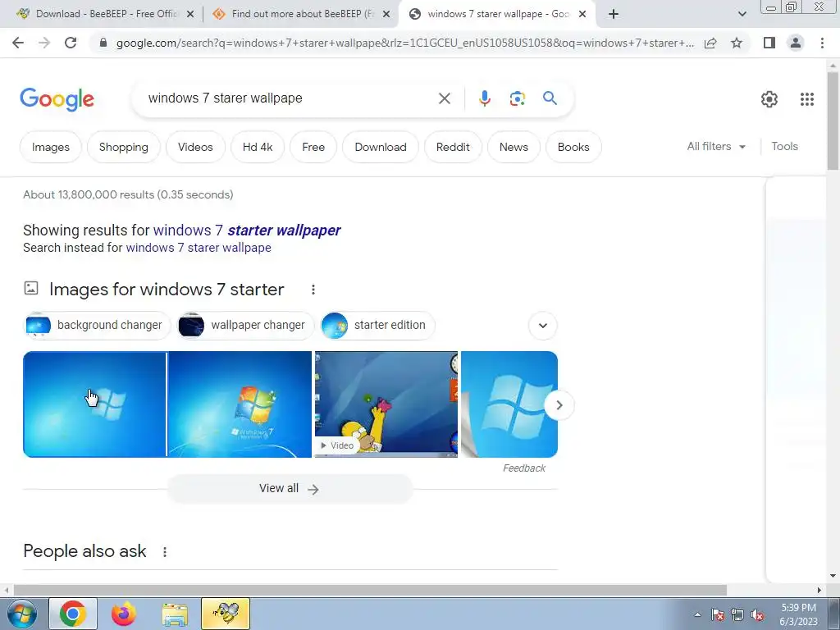Switch to Find out more about BeeBEEP tab
The height and width of the screenshot is (630, 840).
(300, 14)
